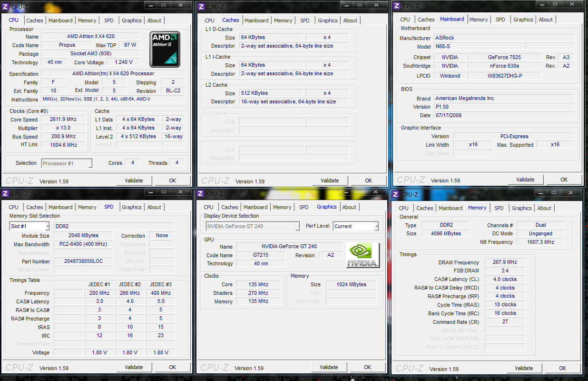Click the CPU-Z title icon of the Graphics-tab window
The height and width of the screenshot is (381, 588).
[200, 193]
